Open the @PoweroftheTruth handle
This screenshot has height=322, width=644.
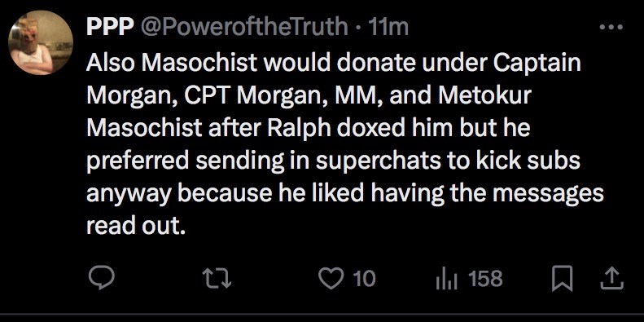click(244, 27)
